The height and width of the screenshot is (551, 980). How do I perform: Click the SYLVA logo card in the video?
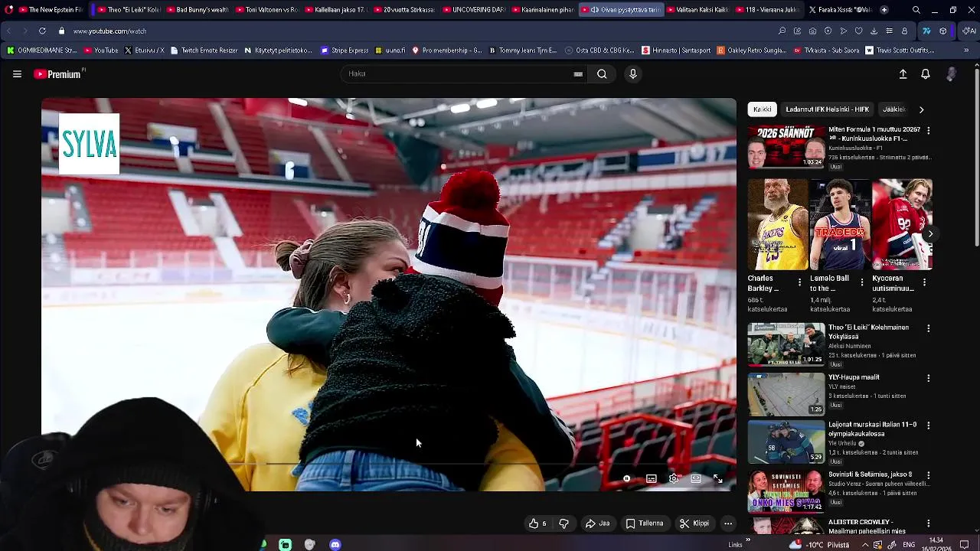(90, 144)
